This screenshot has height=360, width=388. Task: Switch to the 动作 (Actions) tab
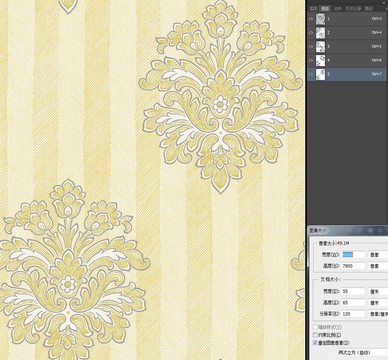coord(337,9)
